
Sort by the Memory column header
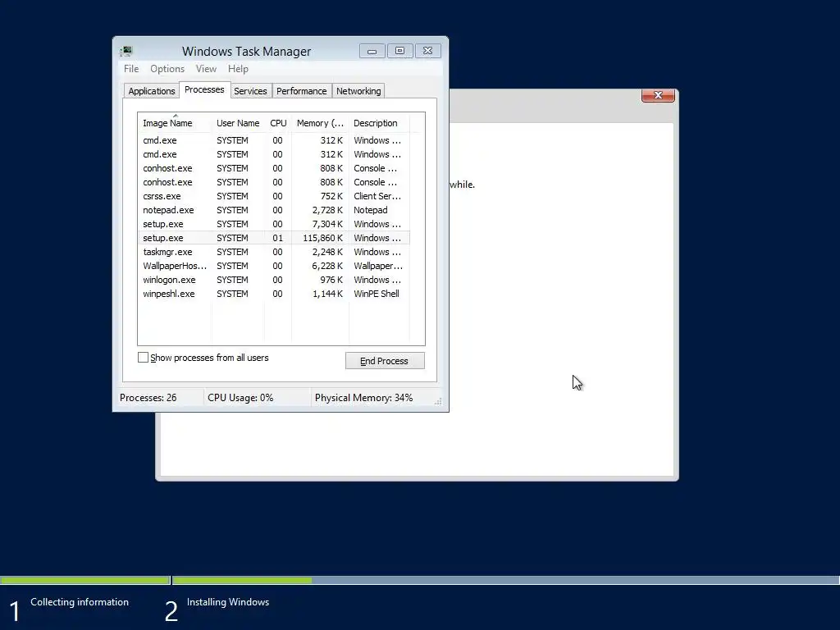click(321, 123)
